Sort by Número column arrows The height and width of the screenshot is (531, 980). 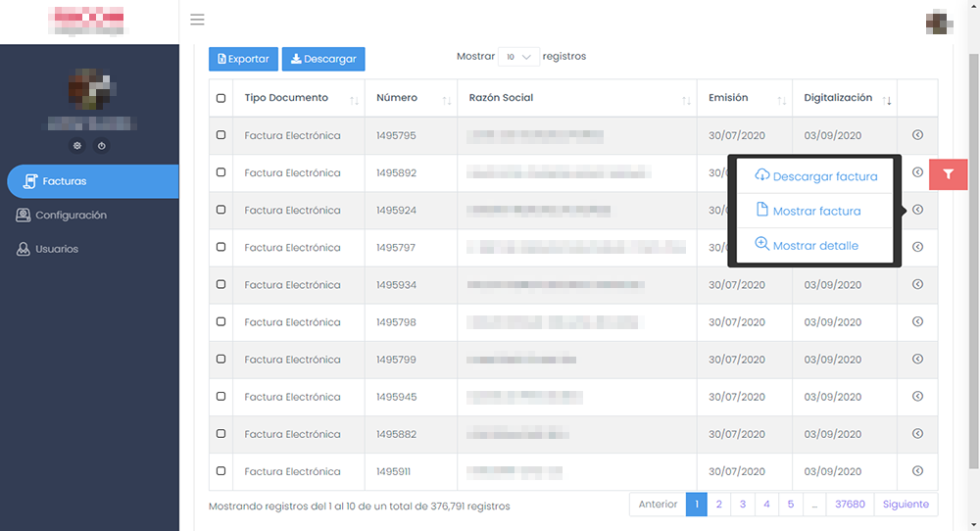tap(446, 101)
